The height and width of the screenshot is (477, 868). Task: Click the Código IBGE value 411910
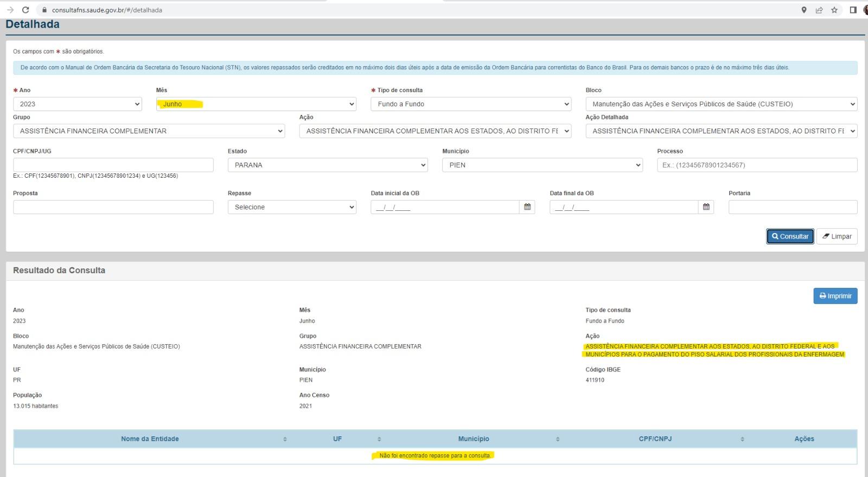[595, 380]
